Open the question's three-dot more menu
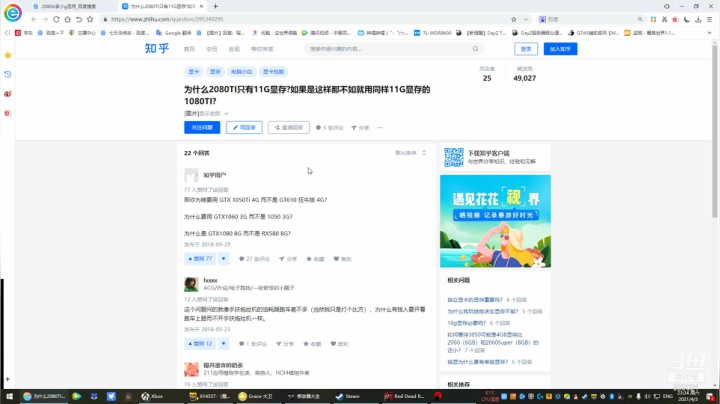 coord(380,128)
